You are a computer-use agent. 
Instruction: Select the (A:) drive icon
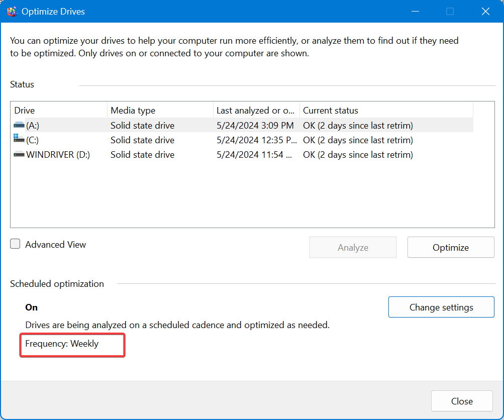tap(18, 125)
